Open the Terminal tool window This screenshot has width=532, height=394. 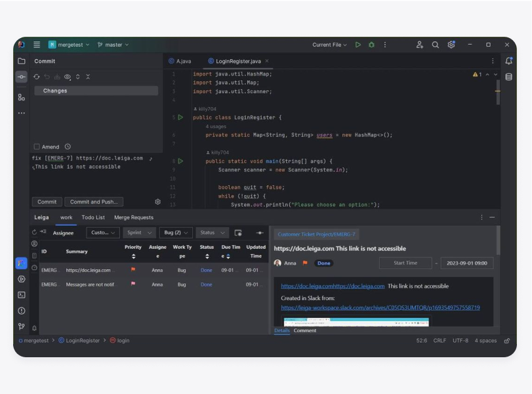(22, 295)
